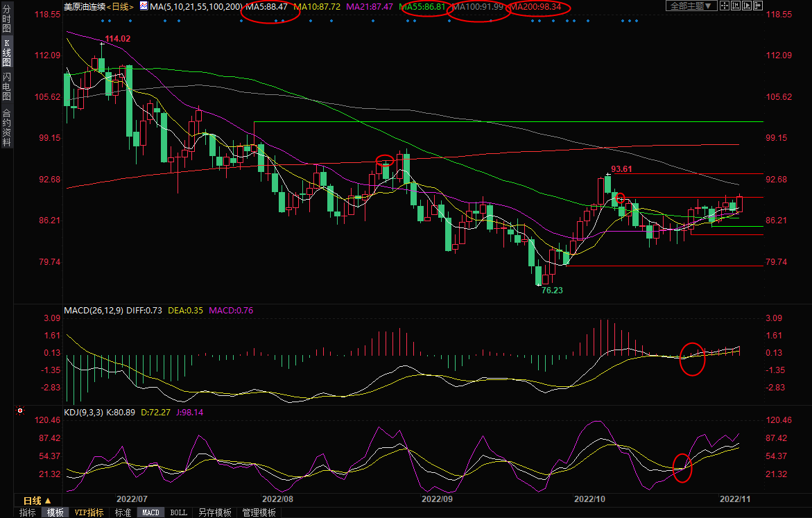Click the crosshair cursor icon

(x=725, y=6)
